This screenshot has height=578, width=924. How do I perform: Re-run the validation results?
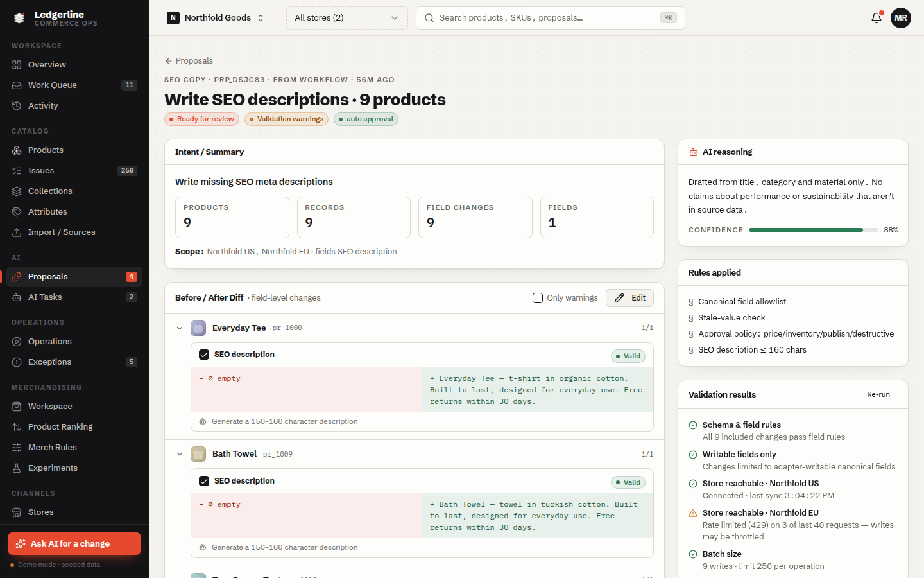[x=878, y=394]
